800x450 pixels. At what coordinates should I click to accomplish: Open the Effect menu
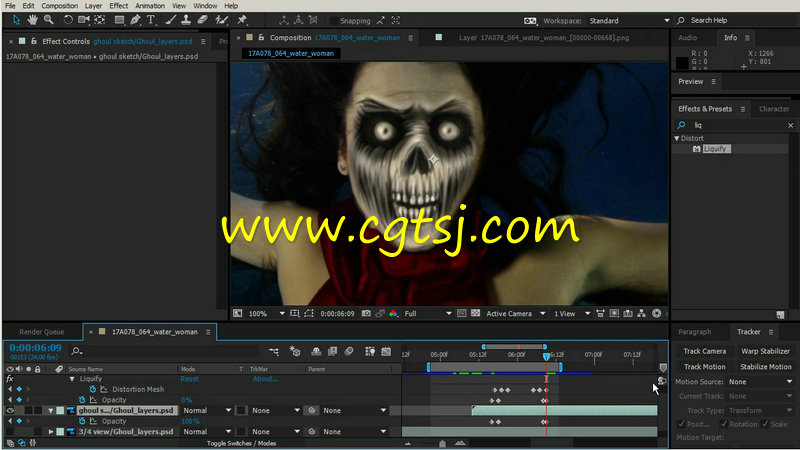[x=118, y=6]
